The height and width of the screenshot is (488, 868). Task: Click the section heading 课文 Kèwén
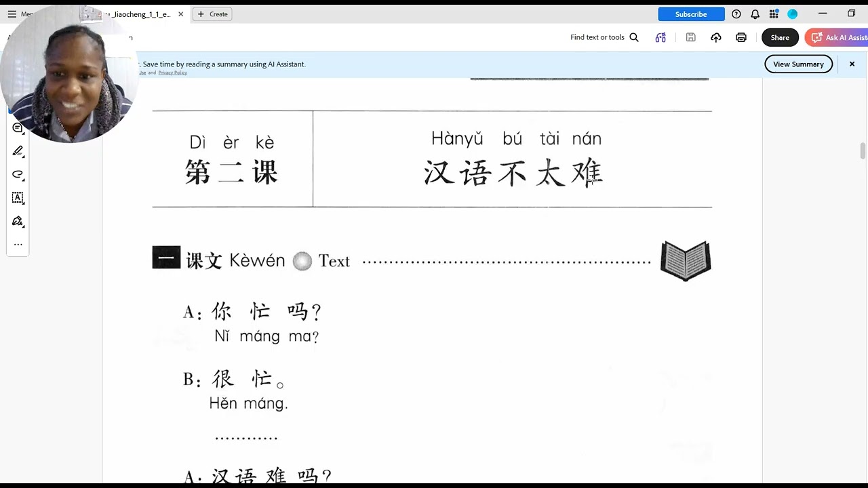coord(235,260)
